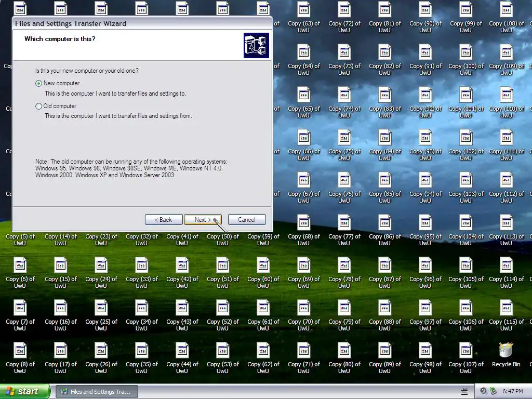The width and height of the screenshot is (532, 399).
Task: Click the 6:47 PM taskbar clock
Action: pos(512,392)
